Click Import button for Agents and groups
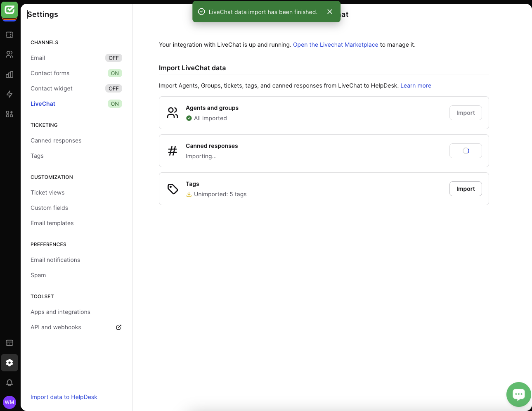This screenshot has width=532, height=411. tap(466, 113)
